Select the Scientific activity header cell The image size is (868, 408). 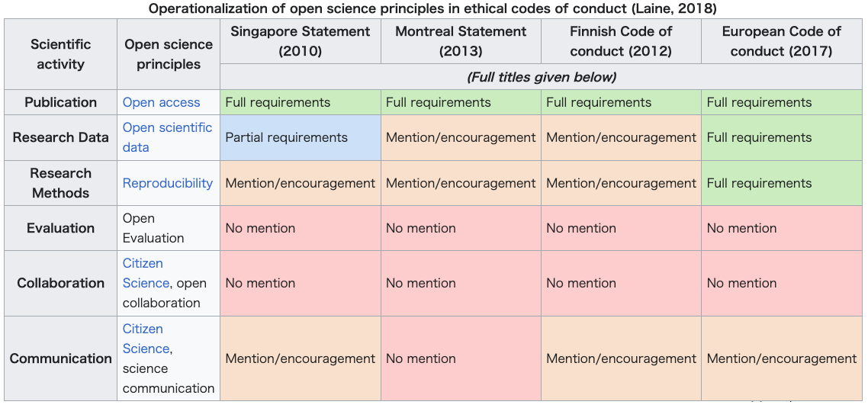(x=61, y=54)
